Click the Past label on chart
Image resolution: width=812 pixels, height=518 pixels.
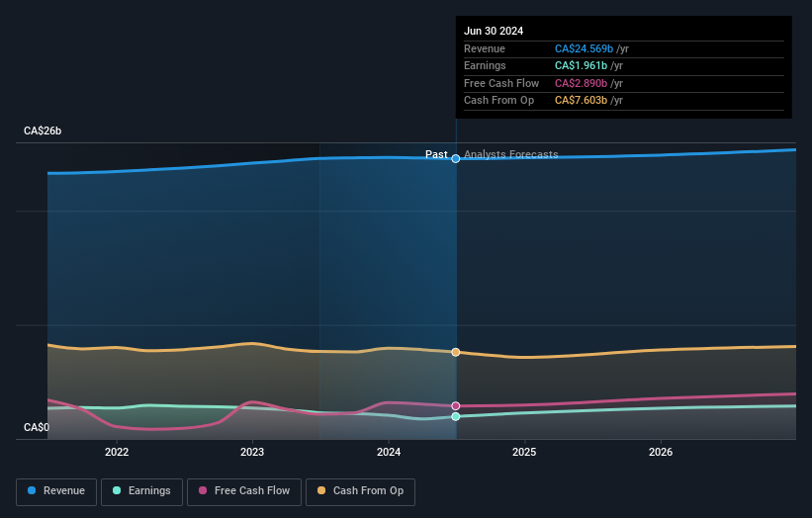436,154
